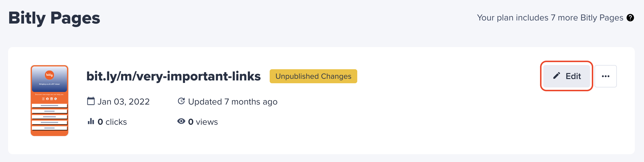Open the bit.ly/m/very-important-links page title
Image resolution: width=644 pixels, height=162 pixels.
tap(173, 76)
